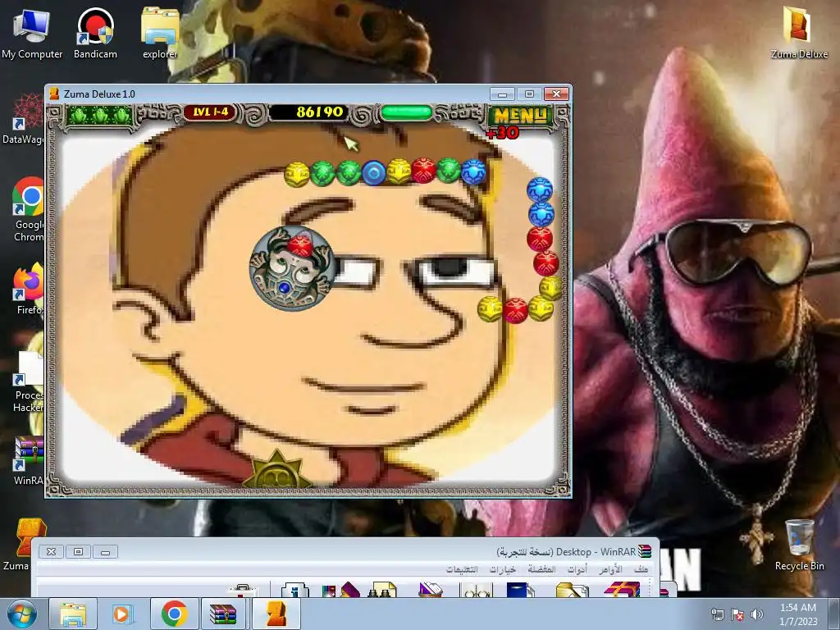Click the volume speaker tray icon
This screenshot has width=840, height=630.
click(757, 614)
